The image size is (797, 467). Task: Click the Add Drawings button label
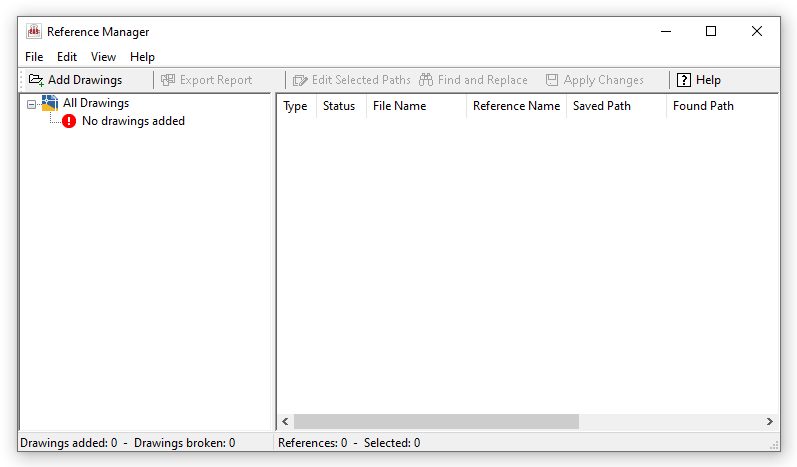point(85,80)
